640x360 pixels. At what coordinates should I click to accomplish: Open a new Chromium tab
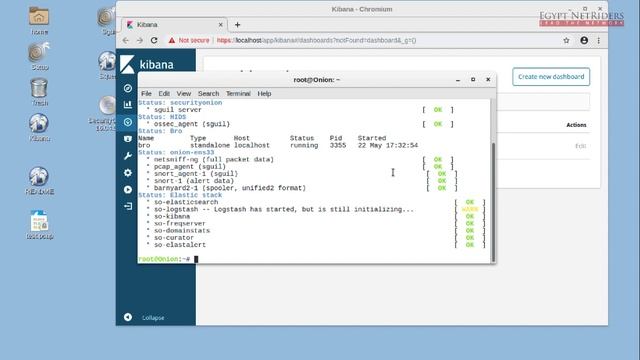(x=238, y=25)
